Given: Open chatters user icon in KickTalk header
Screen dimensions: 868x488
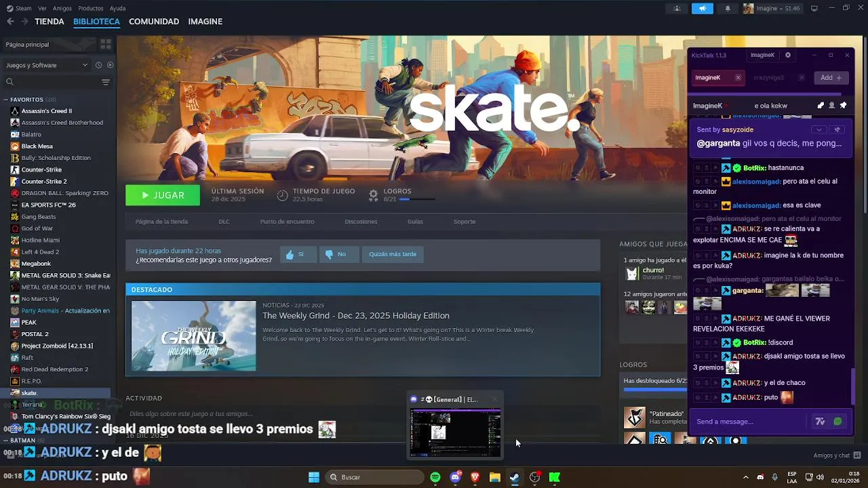Looking at the screenshot, I should [831, 105].
